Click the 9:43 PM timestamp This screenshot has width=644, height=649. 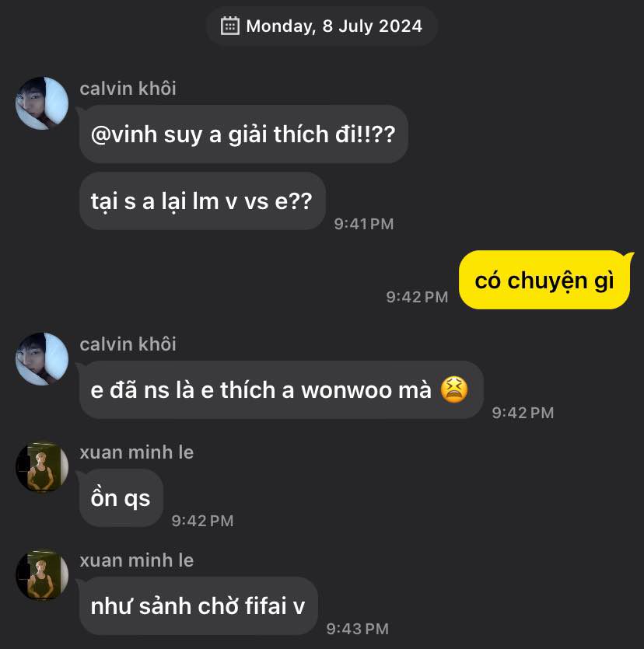(358, 629)
